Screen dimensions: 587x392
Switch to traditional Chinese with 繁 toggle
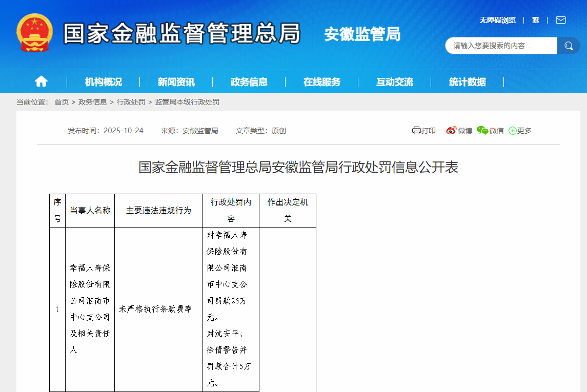(x=535, y=19)
